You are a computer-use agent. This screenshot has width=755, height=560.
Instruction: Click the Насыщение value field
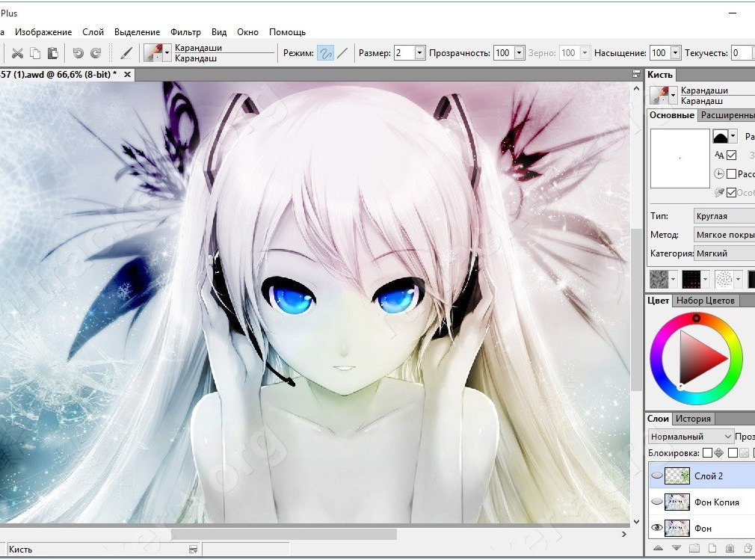[x=660, y=53]
